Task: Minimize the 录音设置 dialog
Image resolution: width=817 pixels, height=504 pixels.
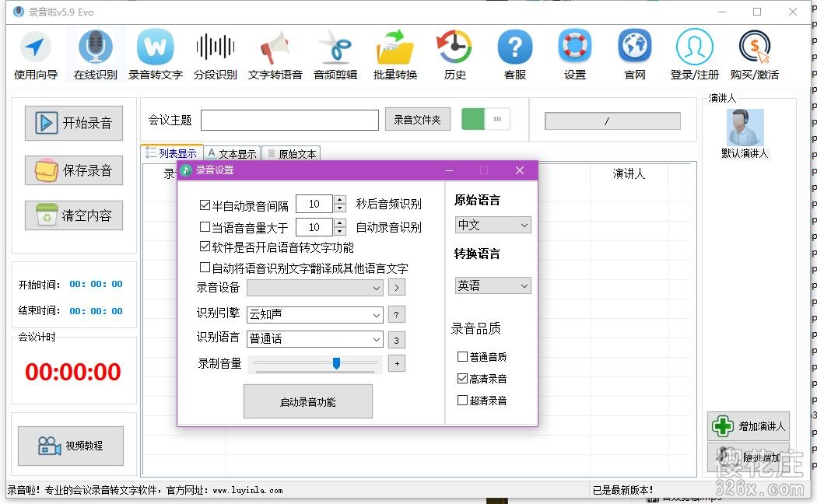Action: click(449, 170)
